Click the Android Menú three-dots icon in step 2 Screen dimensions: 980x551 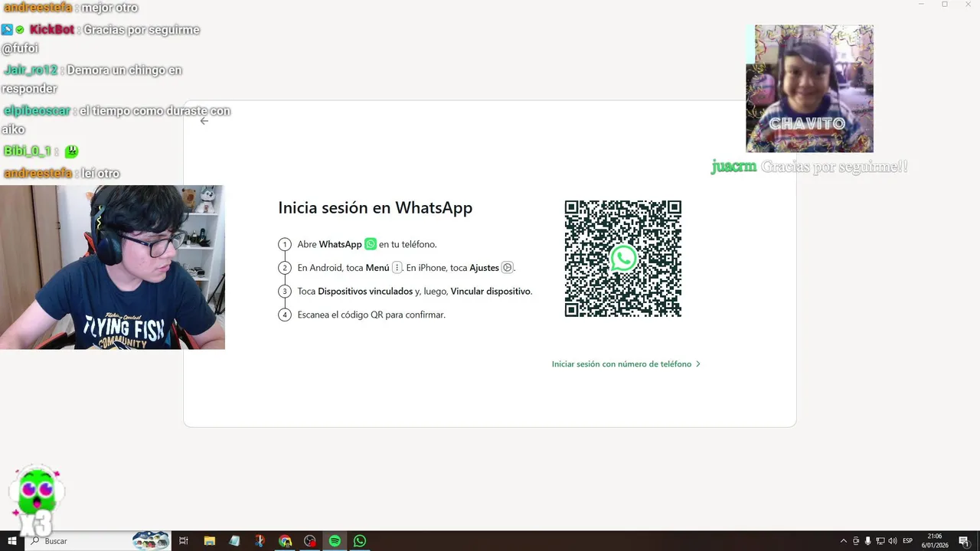point(397,268)
